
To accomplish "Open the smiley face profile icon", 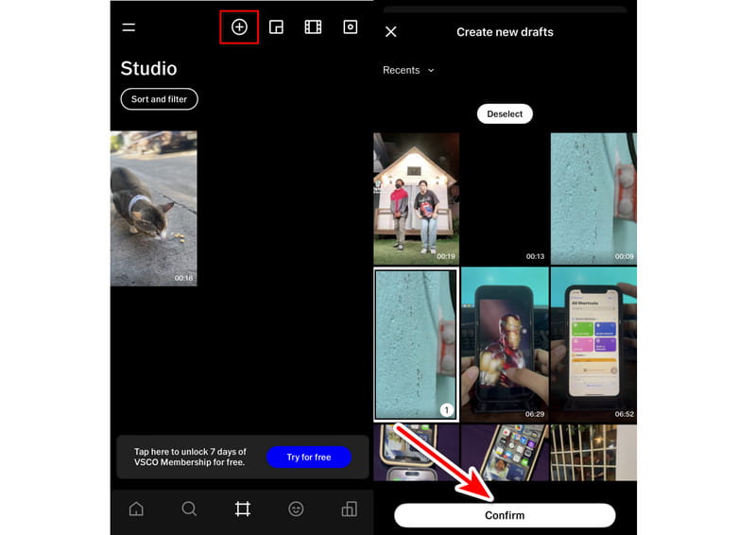I will 296,509.
